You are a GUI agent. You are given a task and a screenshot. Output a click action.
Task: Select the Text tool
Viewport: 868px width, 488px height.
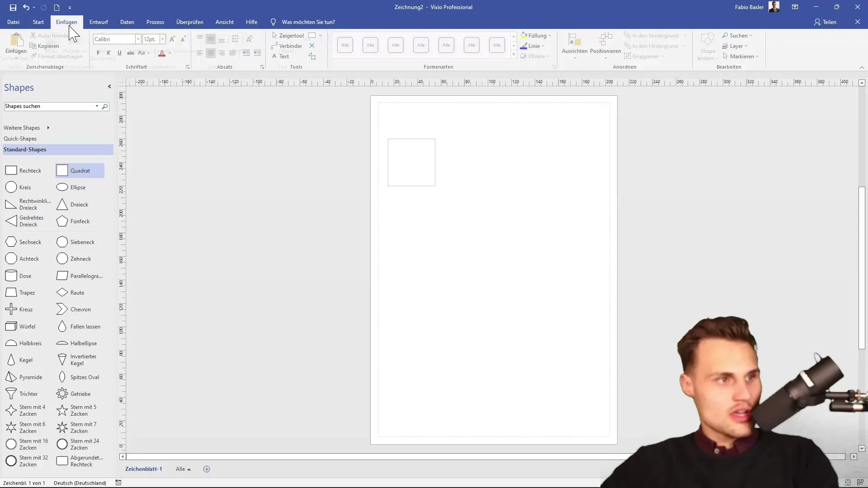(x=280, y=56)
